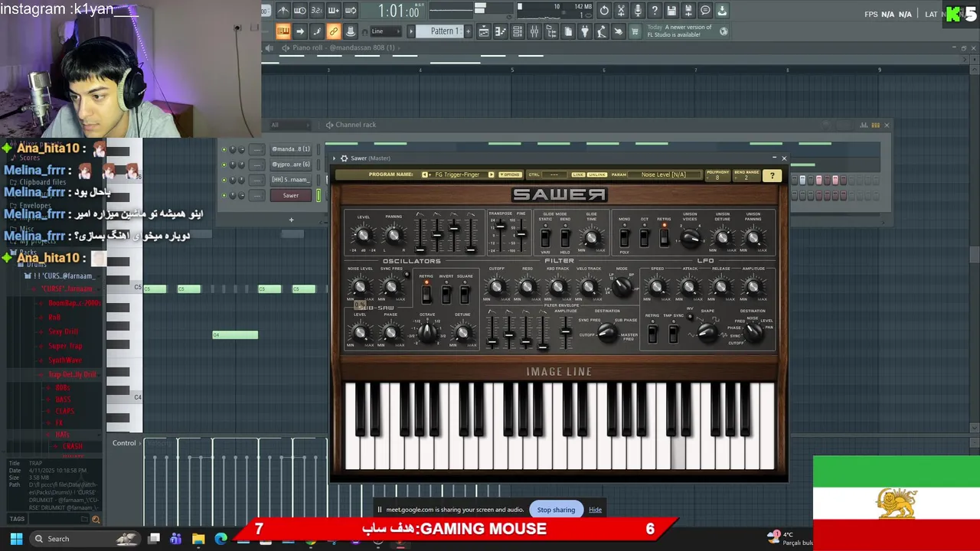Open the channel rack view icon
This screenshot has height=551, width=980.
[517, 31]
